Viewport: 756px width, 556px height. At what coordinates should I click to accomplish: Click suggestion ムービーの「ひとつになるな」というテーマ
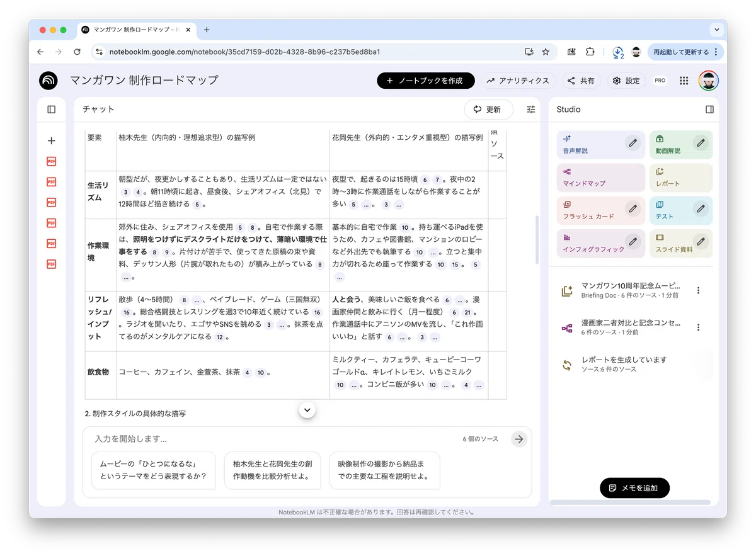(154, 470)
